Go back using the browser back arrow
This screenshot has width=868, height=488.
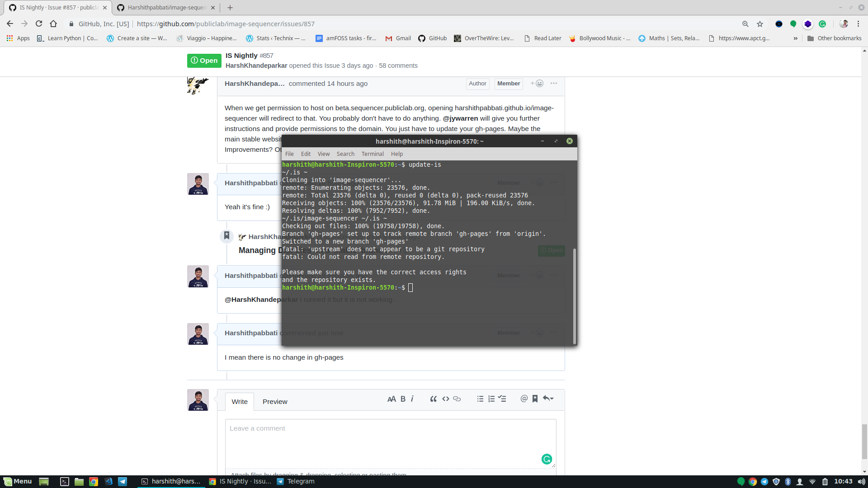[10, 24]
